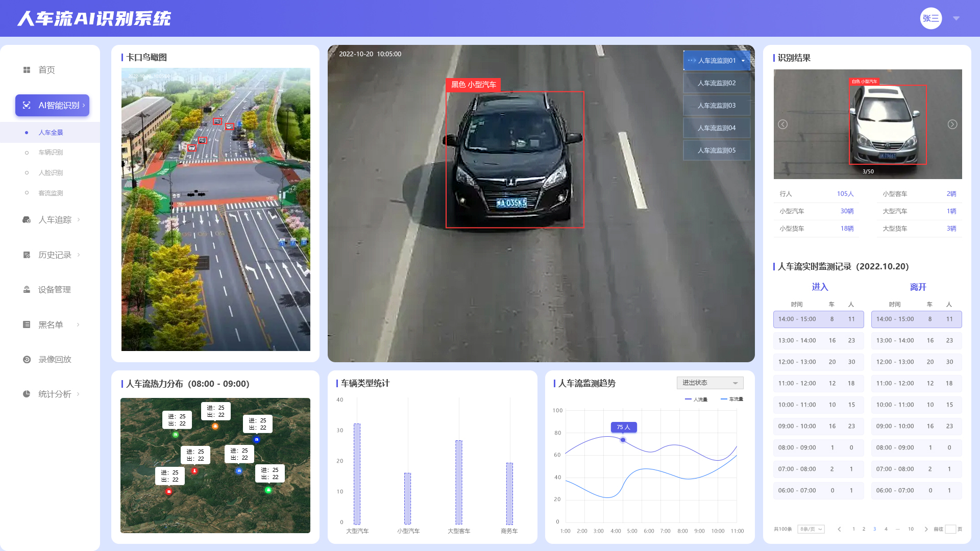
Task: Select camera 人车流监测03
Action: pos(717,106)
